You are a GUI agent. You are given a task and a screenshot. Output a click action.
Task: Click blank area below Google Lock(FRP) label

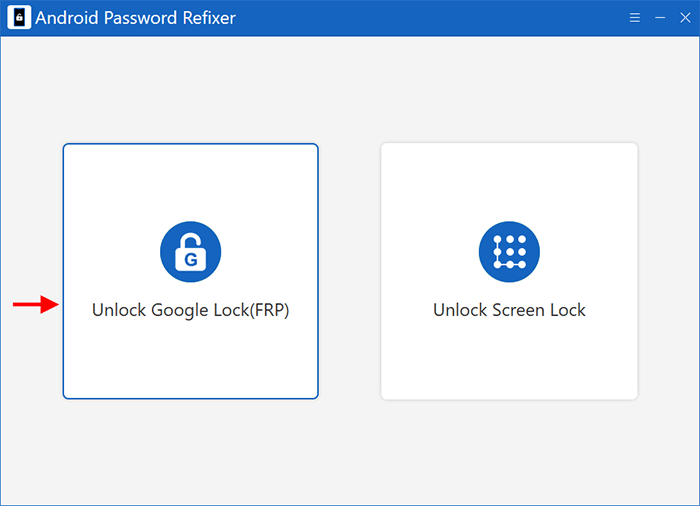coord(191,357)
